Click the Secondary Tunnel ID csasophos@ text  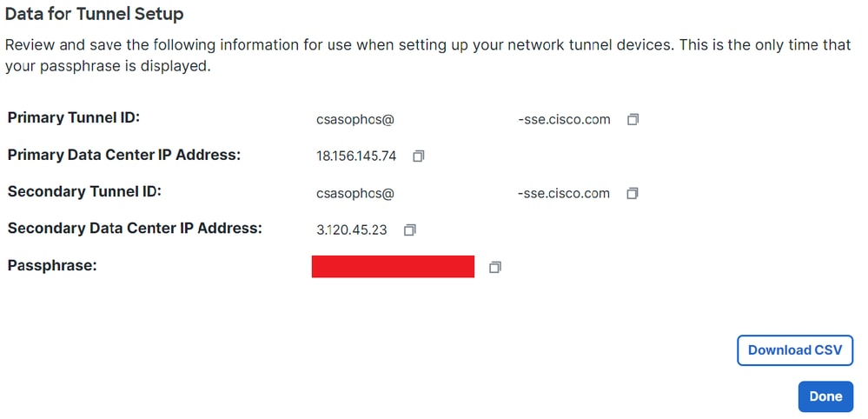coord(354,193)
